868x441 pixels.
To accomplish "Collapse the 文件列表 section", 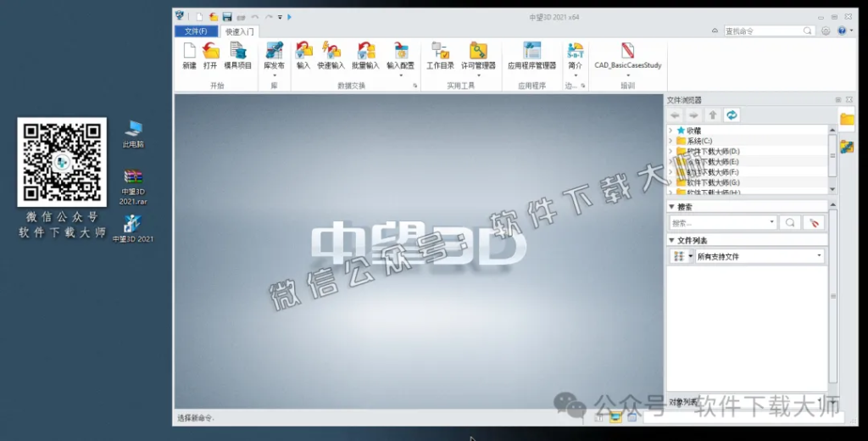I will 671,241.
